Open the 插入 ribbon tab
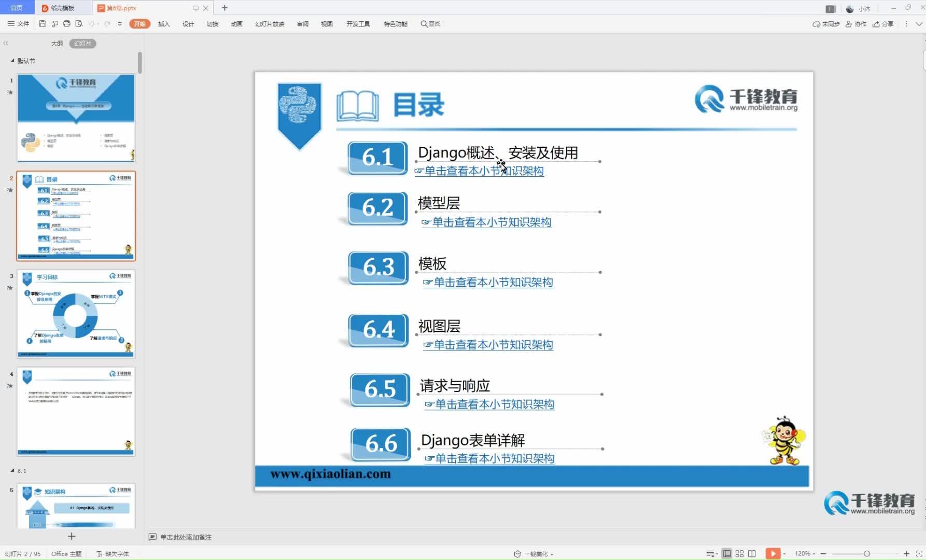Viewport: 926px width, 560px height. click(x=164, y=24)
